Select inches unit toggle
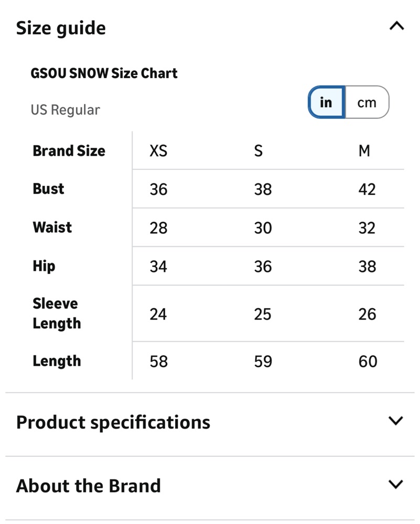The image size is (420, 524). [326, 102]
